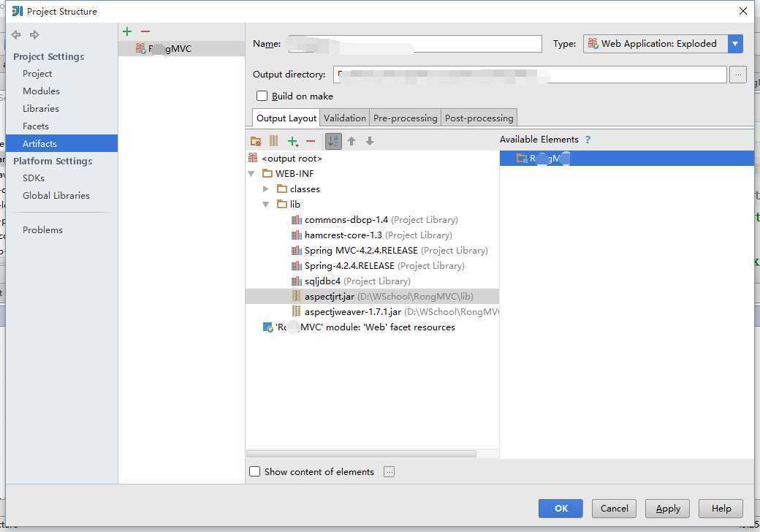Image resolution: width=760 pixels, height=532 pixels.
Task: Create directory in output layout toolbar
Action: (x=256, y=141)
